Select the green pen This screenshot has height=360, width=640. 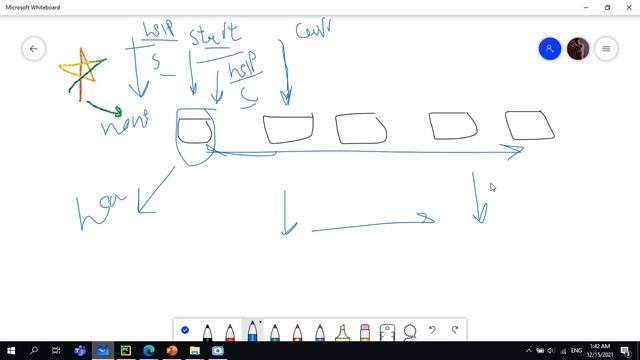[275, 332]
